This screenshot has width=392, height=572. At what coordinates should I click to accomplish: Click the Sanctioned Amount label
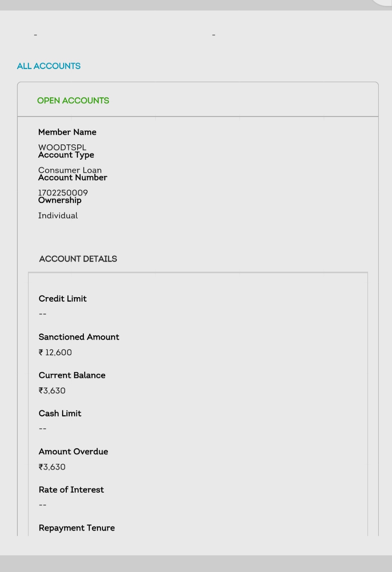click(79, 337)
